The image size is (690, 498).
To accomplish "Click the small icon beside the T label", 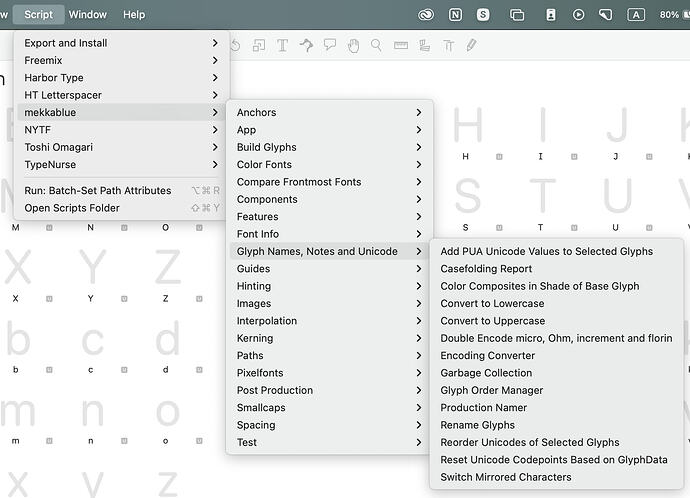I will click(574, 227).
